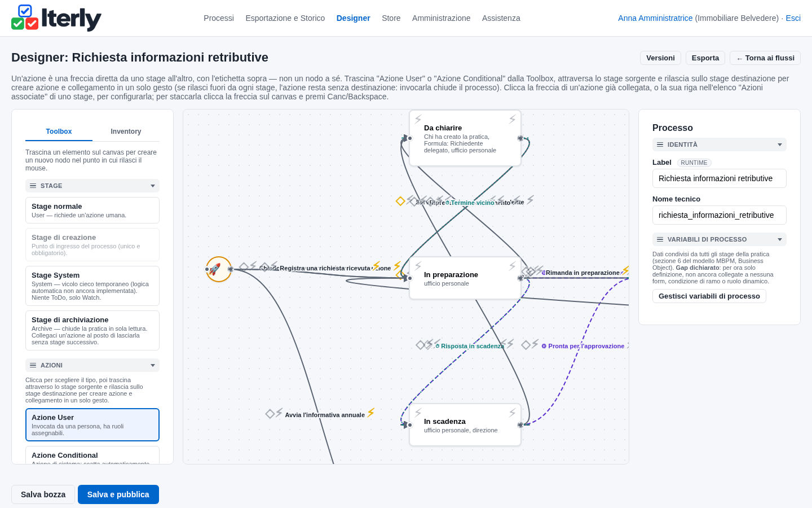Image resolution: width=812 pixels, height=508 pixels.
Task: Click right lightning icon on In preparazione stage
Action: coord(512,266)
